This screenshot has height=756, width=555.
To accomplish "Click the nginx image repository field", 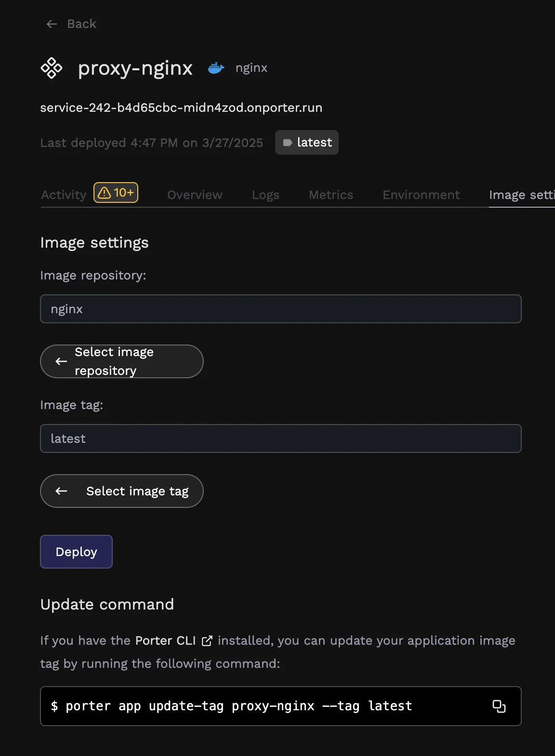I will click(281, 308).
